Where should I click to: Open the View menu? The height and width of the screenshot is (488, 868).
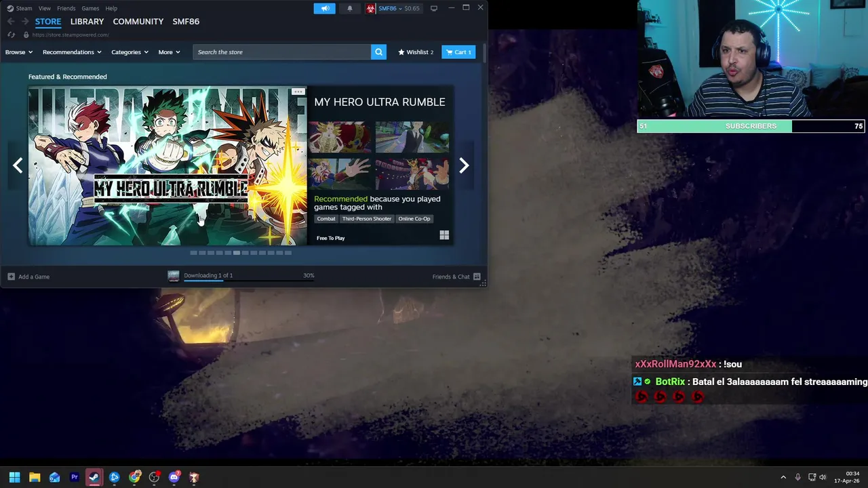[x=45, y=8]
